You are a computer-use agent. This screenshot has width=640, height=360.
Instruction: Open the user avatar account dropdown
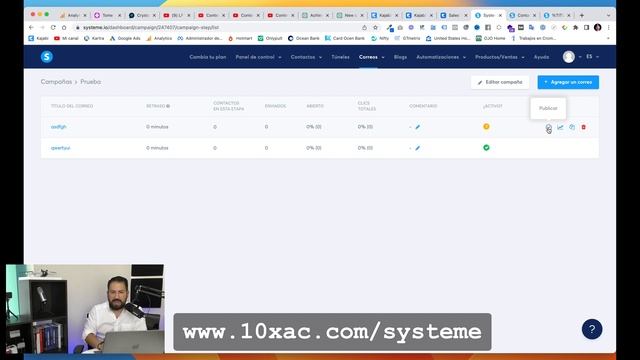pyautogui.click(x=571, y=57)
